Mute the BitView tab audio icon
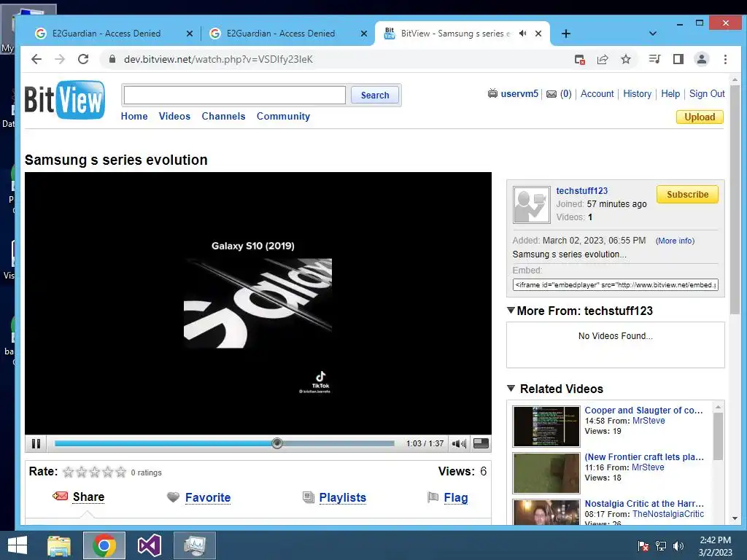Image resolution: width=747 pixels, height=560 pixels. point(522,34)
